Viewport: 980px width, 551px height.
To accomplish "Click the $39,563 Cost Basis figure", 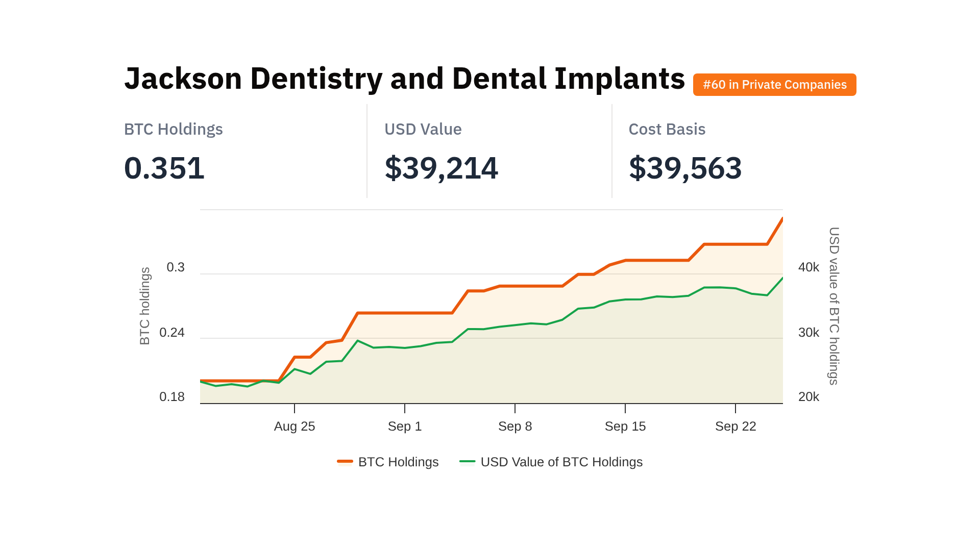I will [685, 168].
